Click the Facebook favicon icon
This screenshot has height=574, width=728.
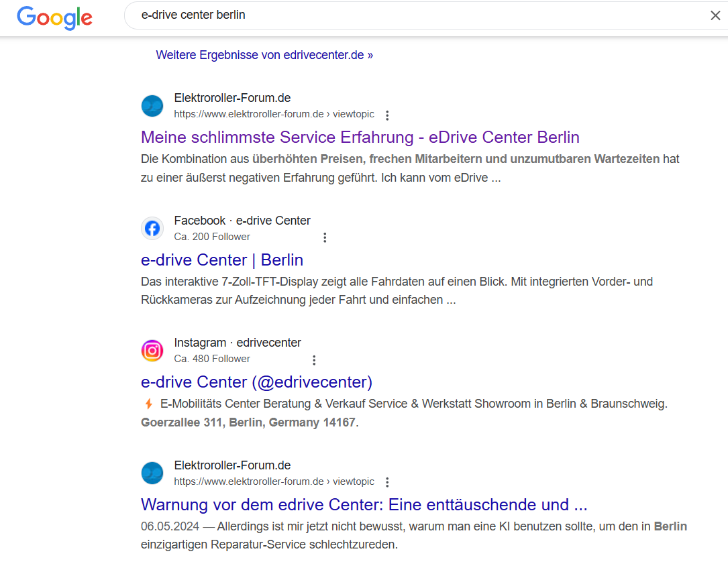pyautogui.click(x=152, y=229)
